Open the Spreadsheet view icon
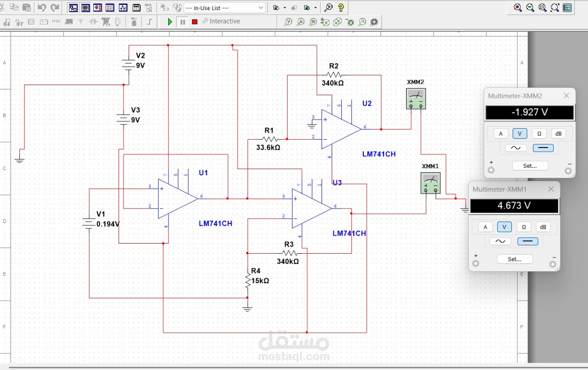 tap(85, 8)
